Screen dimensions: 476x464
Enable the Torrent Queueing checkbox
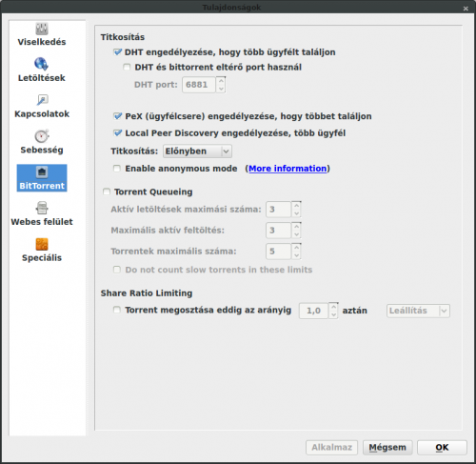(107, 192)
